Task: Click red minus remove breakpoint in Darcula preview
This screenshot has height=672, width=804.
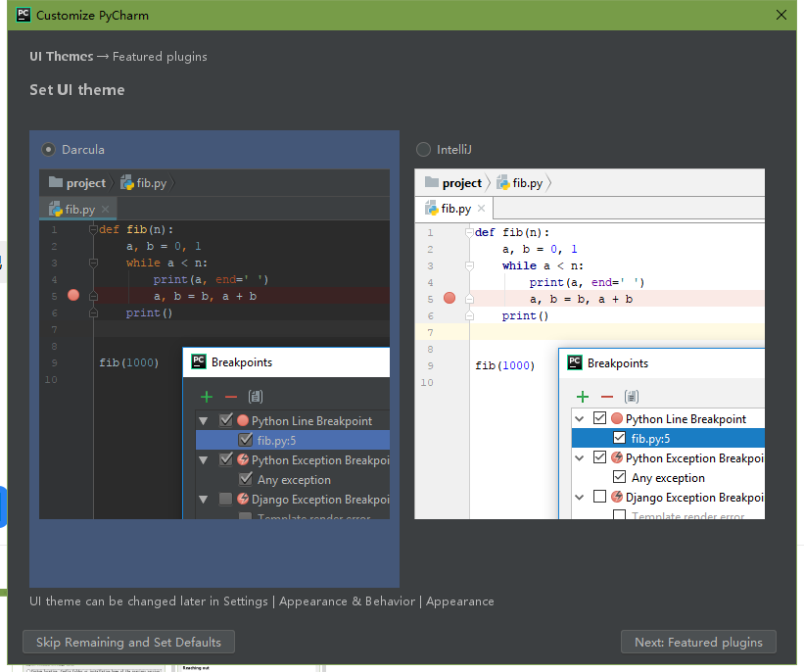Action: [x=231, y=397]
